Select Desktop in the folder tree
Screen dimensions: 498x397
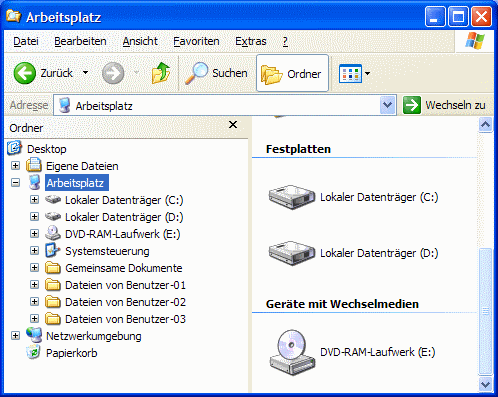tap(47, 149)
